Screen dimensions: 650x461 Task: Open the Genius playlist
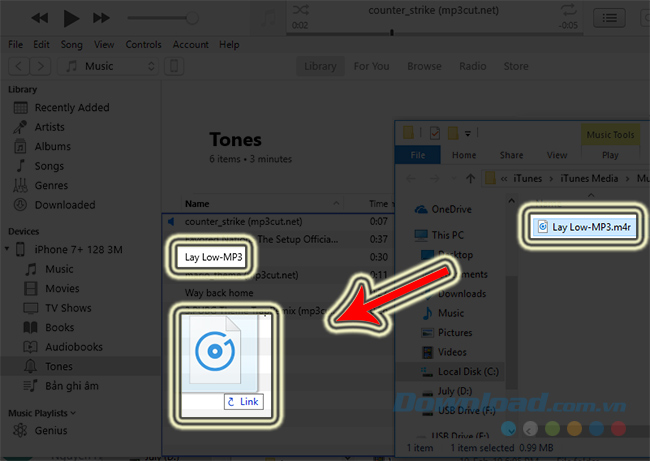51,430
